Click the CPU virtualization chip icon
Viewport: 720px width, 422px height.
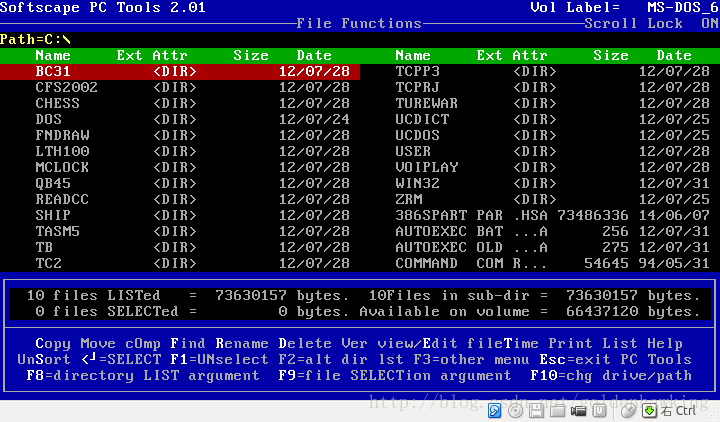click(x=599, y=411)
